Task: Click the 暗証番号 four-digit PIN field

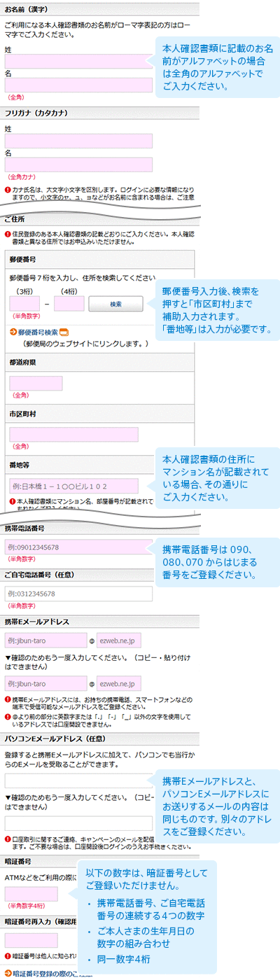Action: click(31, 894)
